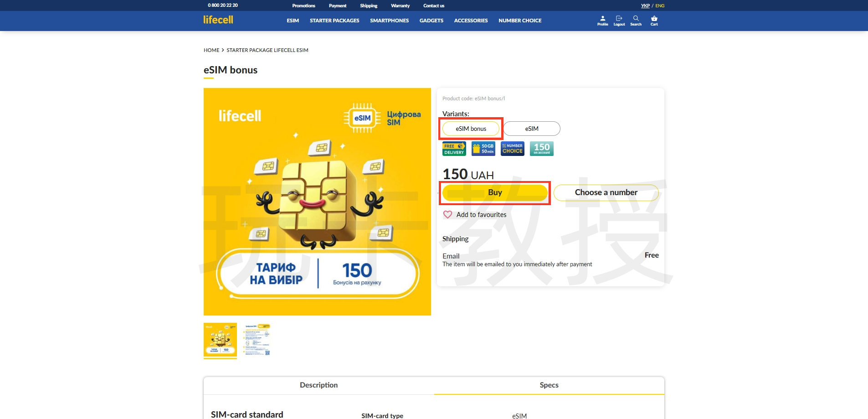
Task: Click Choose a number button
Action: [606, 192]
